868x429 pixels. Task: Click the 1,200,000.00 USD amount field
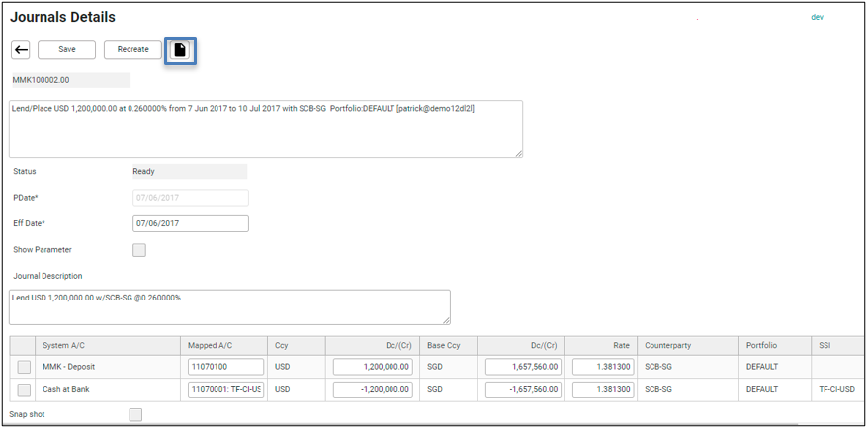coord(373,367)
